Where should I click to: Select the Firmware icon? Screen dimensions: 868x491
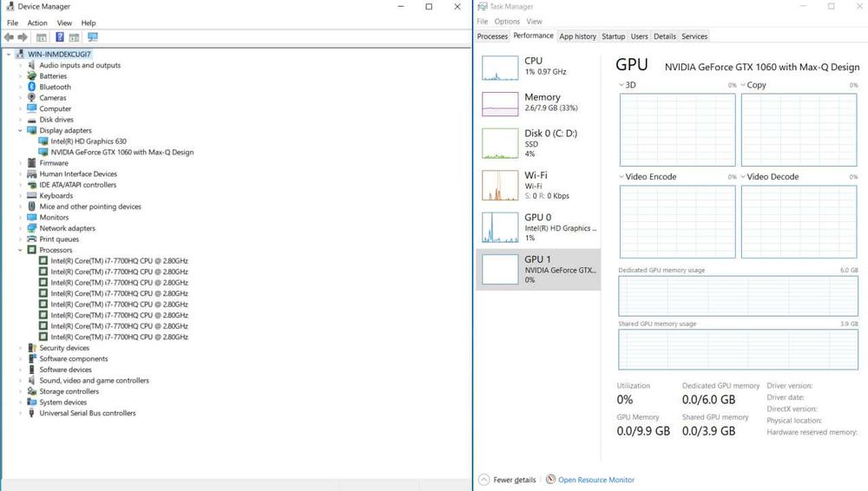pyautogui.click(x=31, y=163)
